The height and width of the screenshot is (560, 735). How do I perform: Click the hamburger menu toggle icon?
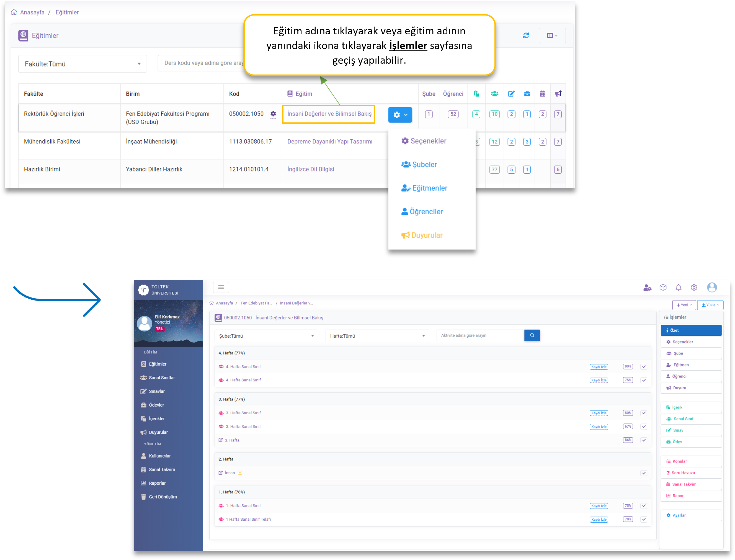coord(221,287)
